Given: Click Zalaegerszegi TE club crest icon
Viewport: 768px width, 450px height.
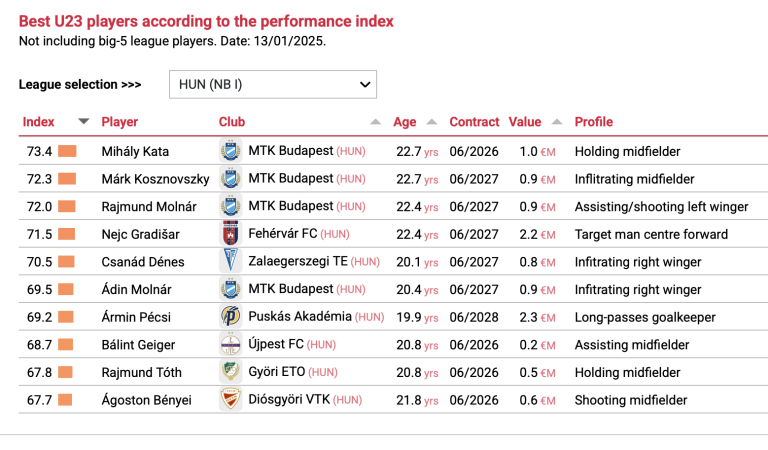Looking at the screenshot, I should pyautogui.click(x=230, y=262).
